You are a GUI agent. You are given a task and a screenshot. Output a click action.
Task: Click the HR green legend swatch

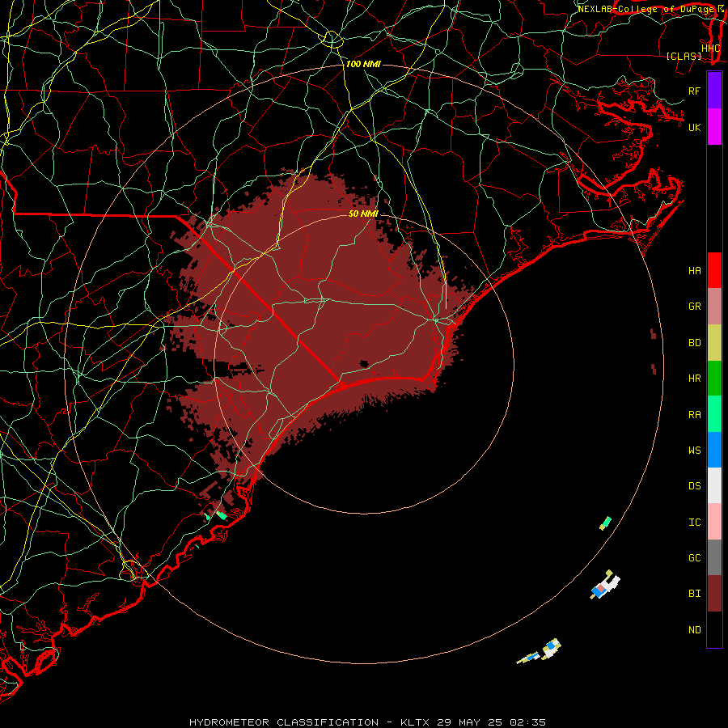(714, 378)
